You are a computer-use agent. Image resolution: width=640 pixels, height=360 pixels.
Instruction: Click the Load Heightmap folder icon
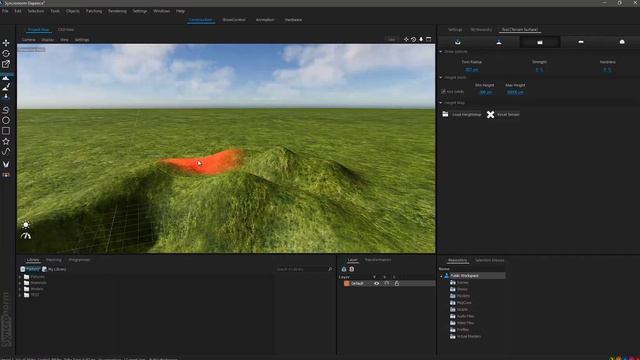445,114
